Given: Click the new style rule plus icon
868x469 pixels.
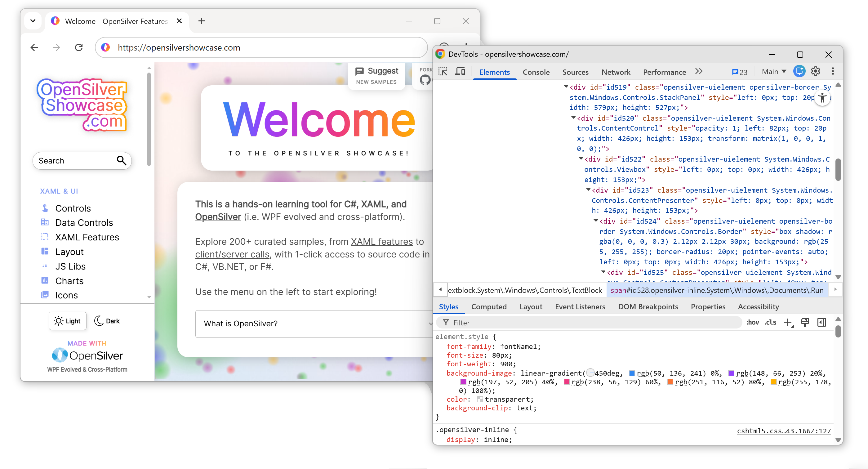Looking at the screenshot, I should coord(788,323).
